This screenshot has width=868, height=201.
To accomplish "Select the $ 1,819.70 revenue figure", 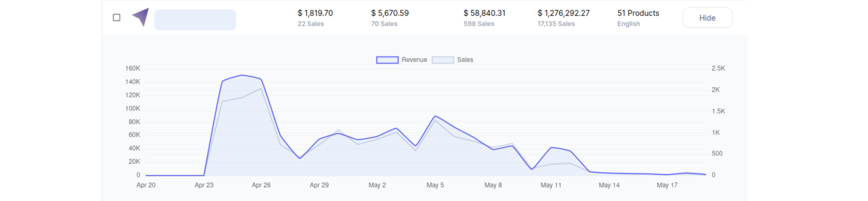I will click(315, 13).
